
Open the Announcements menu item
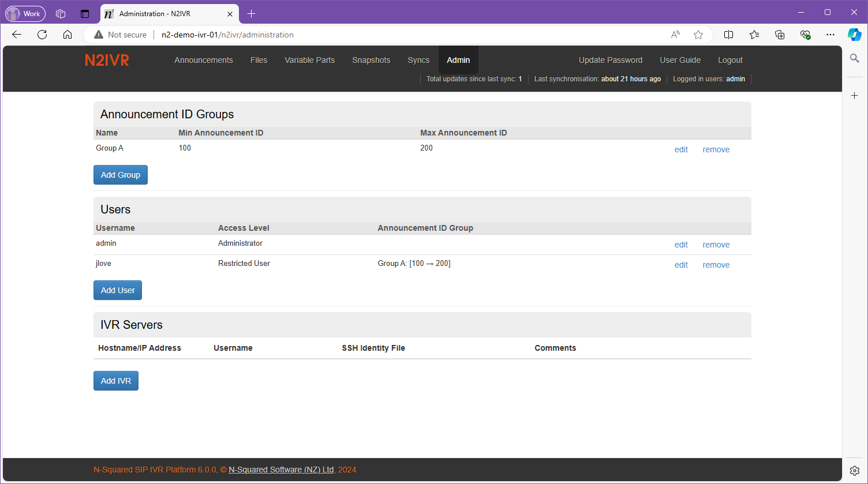(x=204, y=60)
